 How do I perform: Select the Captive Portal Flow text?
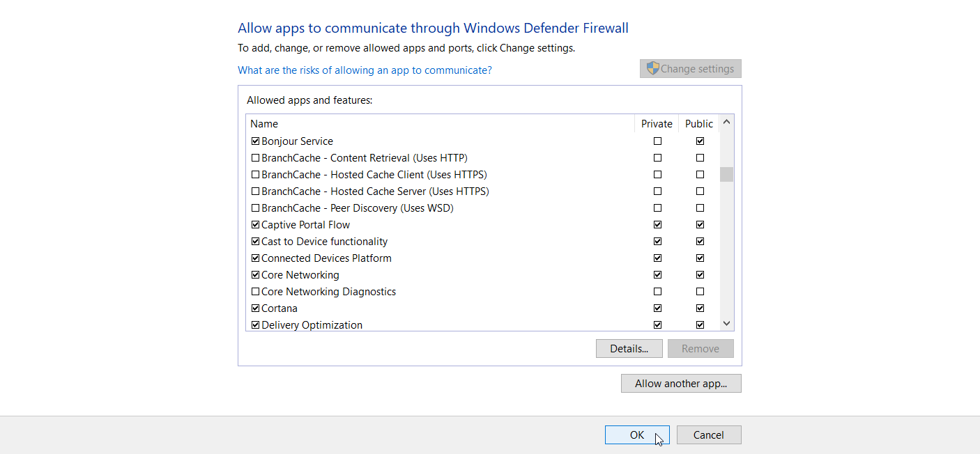(306, 225)
